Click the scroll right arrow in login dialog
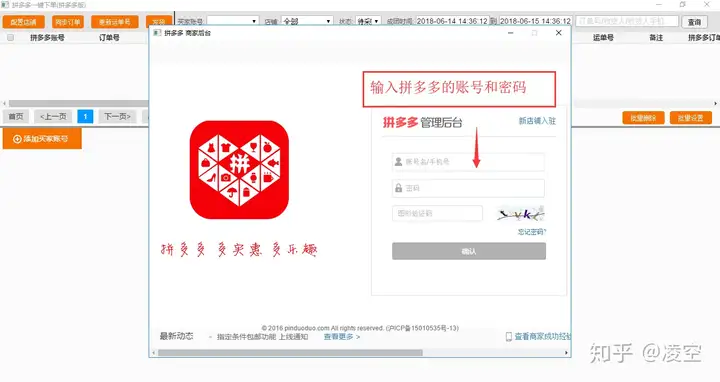This screenshot has width=720, height=382. point(566,353)
